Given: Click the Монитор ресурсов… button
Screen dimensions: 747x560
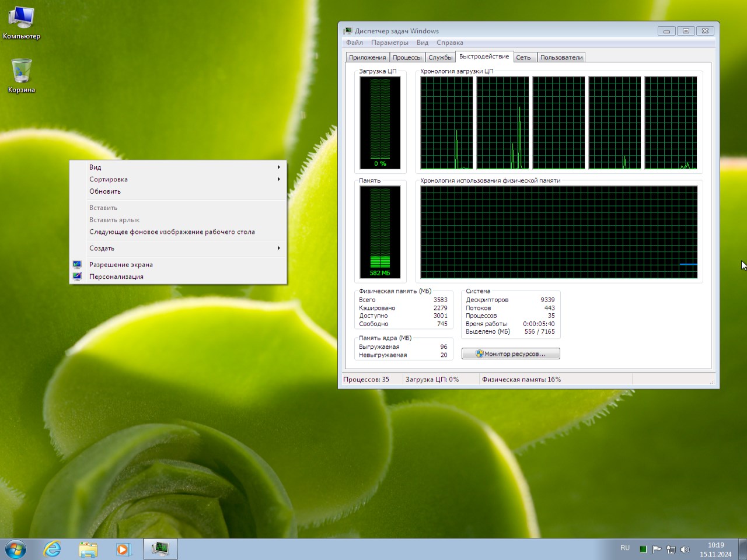Looking at the screenshot, I should 511,353.
